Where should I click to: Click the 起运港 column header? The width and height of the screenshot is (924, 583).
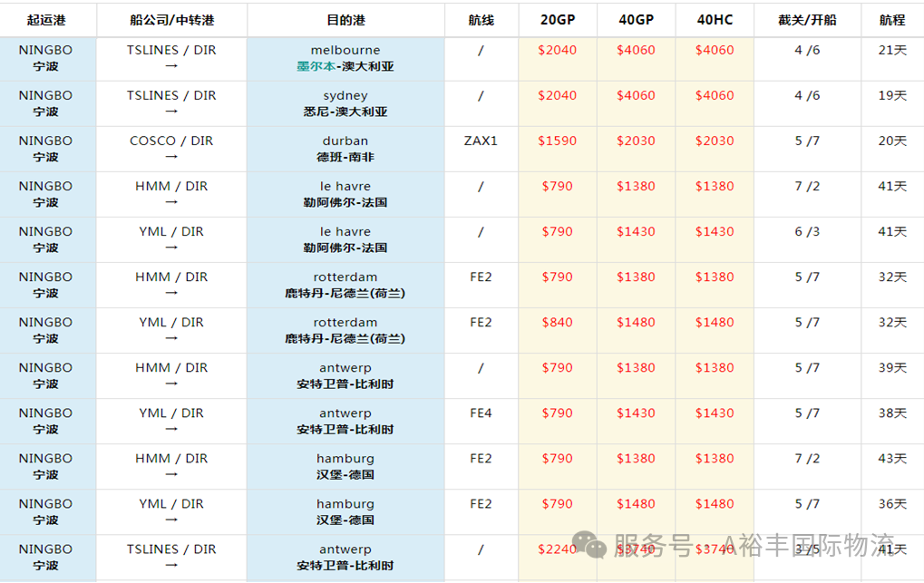coord(46,20)
